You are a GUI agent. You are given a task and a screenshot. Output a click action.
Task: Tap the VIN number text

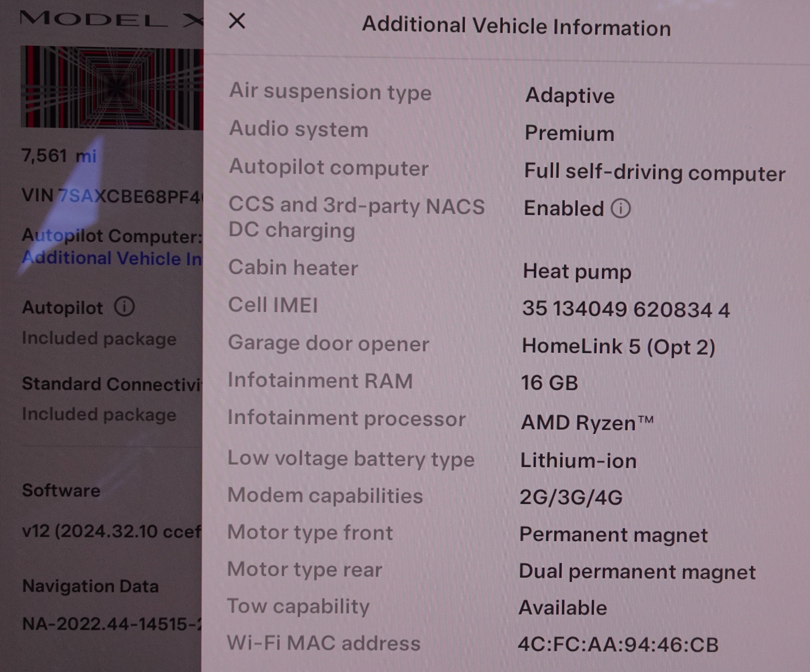click(x=112, y=196)
